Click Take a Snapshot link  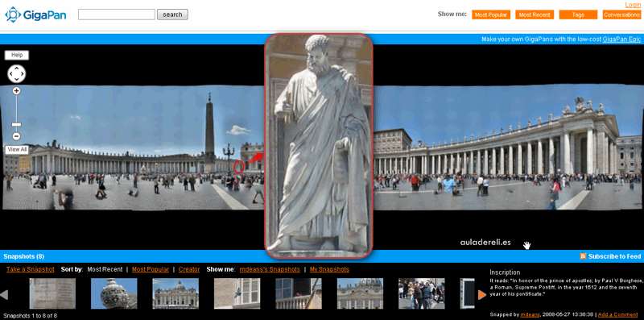coord(31,269)
